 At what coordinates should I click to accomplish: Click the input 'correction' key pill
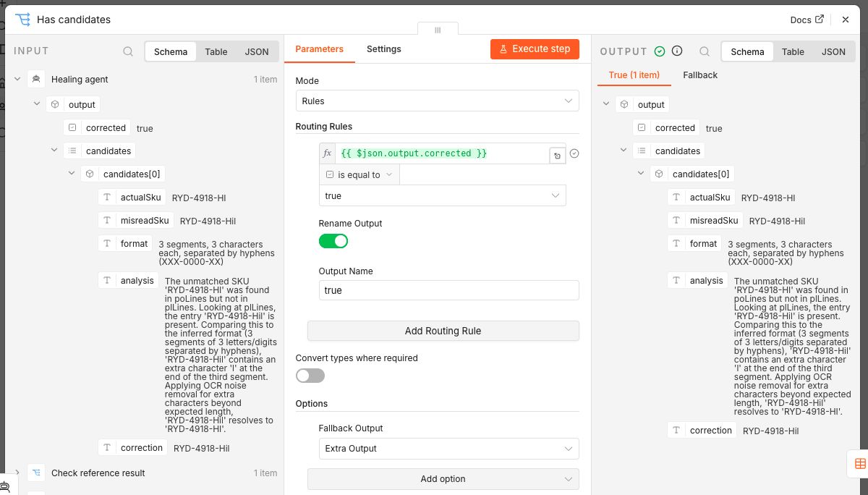[132, 447]
